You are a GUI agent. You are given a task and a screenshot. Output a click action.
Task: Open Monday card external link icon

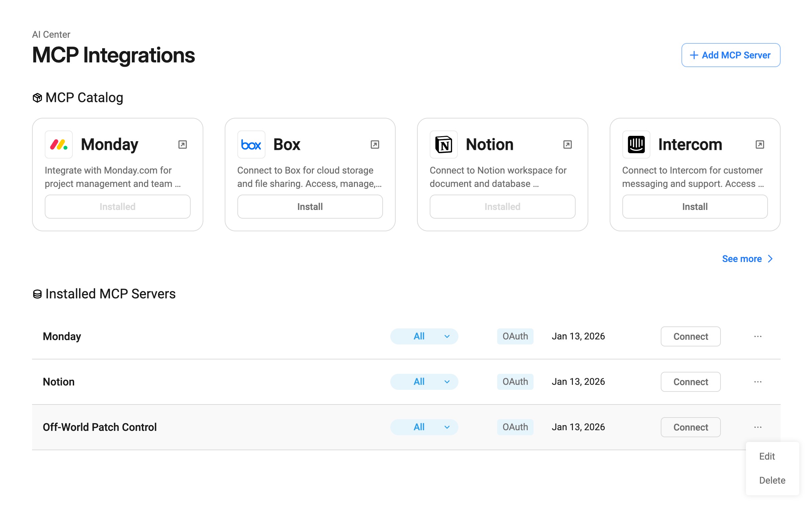183,145
